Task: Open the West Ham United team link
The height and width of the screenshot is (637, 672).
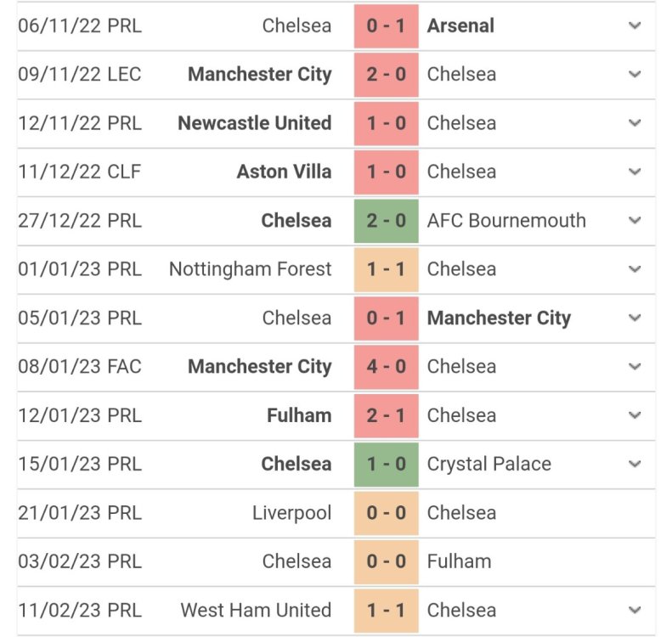Action: point(256,610)
